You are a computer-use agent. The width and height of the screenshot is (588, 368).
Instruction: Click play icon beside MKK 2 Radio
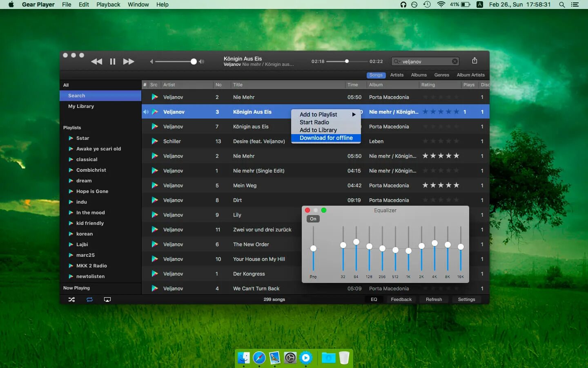point(71,266)
